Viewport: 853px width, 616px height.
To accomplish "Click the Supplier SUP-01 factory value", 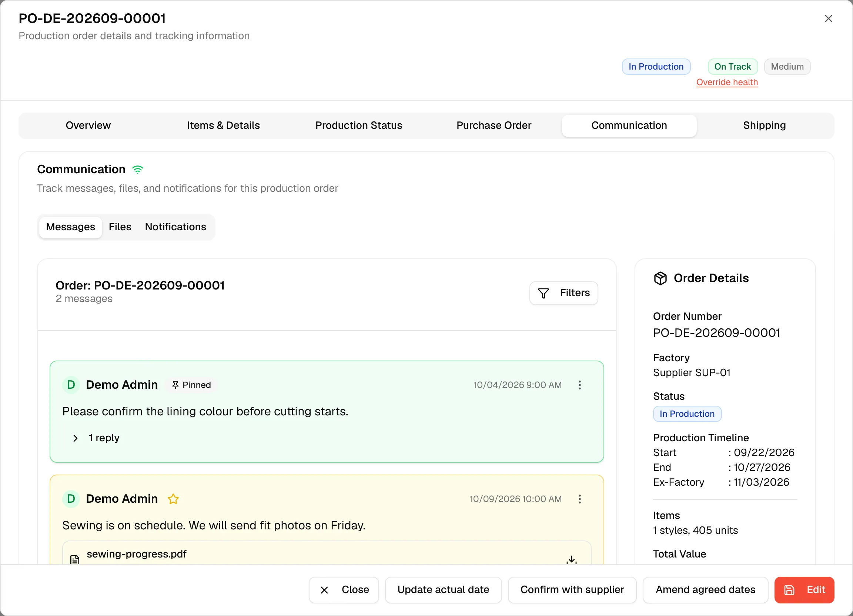I will click(691, 372).
